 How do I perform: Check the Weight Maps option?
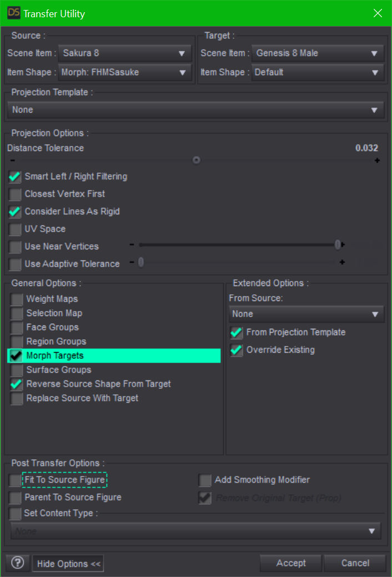tap(17, 299)
